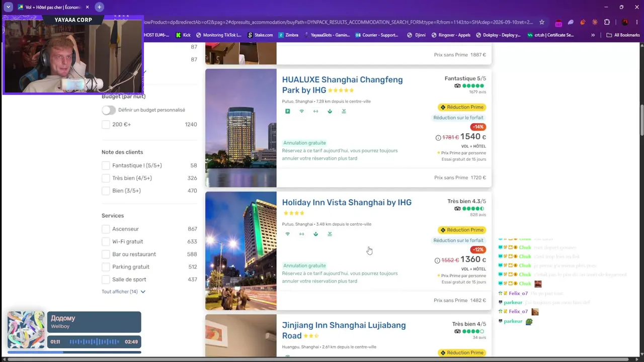Open the Dokploy bookmark

[x=498, y=35]
